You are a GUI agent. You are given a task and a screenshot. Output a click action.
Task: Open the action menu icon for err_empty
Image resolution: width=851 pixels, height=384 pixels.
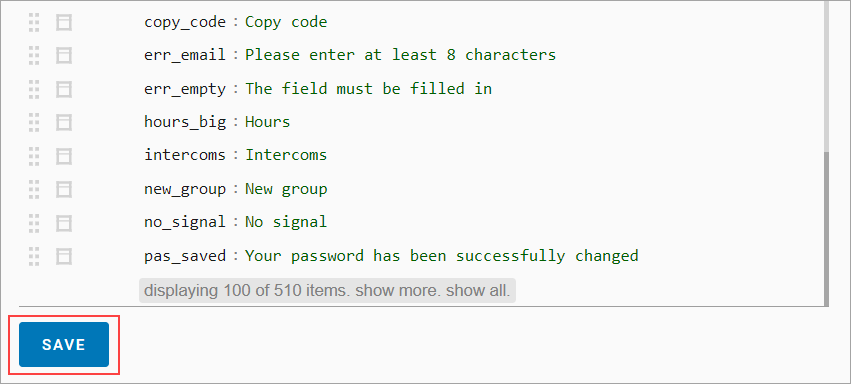coord(64,89)
